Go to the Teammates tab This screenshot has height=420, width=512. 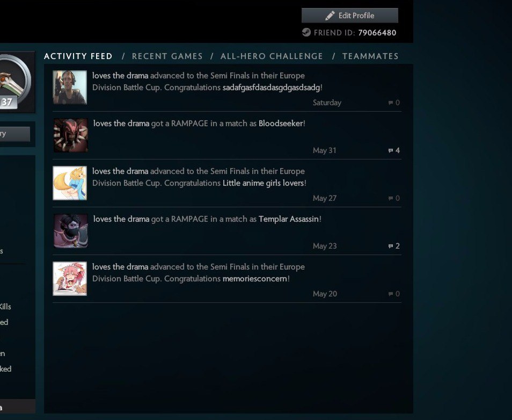(370, 56)
